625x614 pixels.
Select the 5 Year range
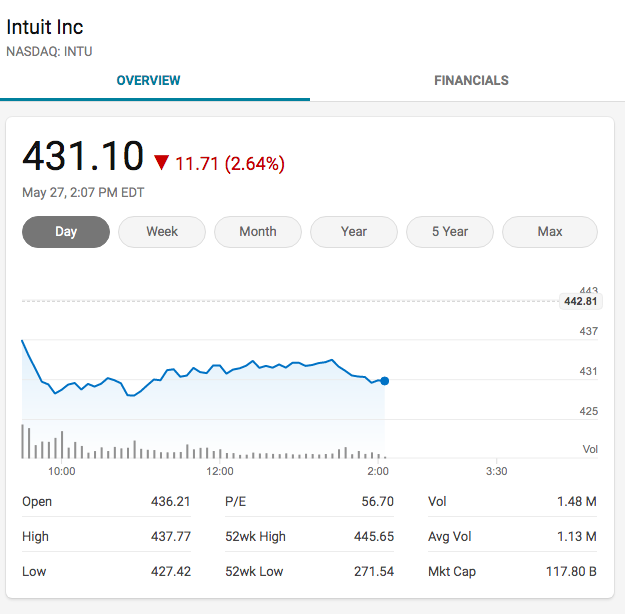pyautogui.click(x=450, y=232)
